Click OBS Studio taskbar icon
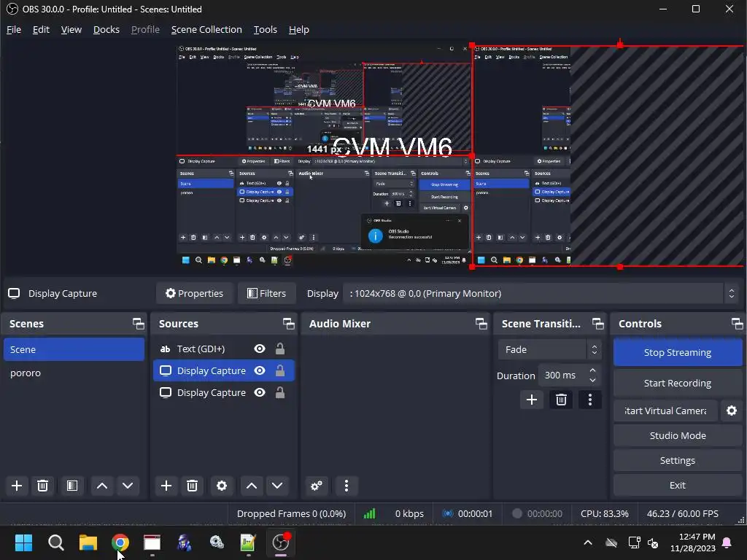This screenshot has width=747, height=560. click(281, 542)
